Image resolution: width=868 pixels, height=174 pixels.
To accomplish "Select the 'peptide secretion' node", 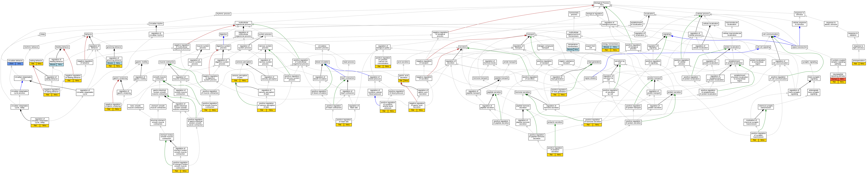I will pos(494,92).
